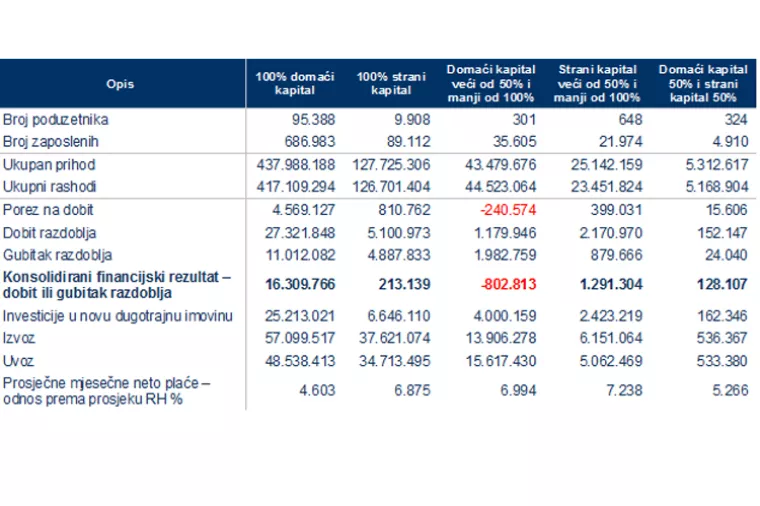760x506 pixels.
Task: Select the Investicije u novu dugotrajnu imovinu label
Action: pyautogui.click(x=118, y=316)
